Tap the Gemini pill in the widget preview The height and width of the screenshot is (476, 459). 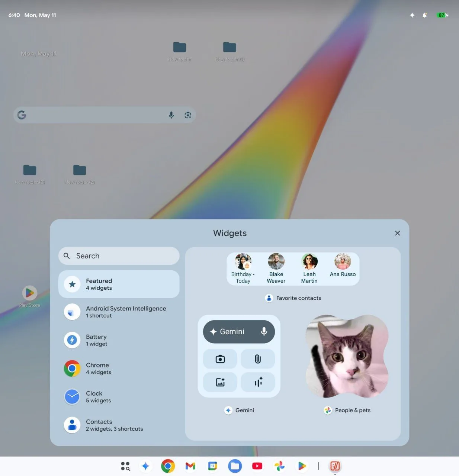click(239, 331)
